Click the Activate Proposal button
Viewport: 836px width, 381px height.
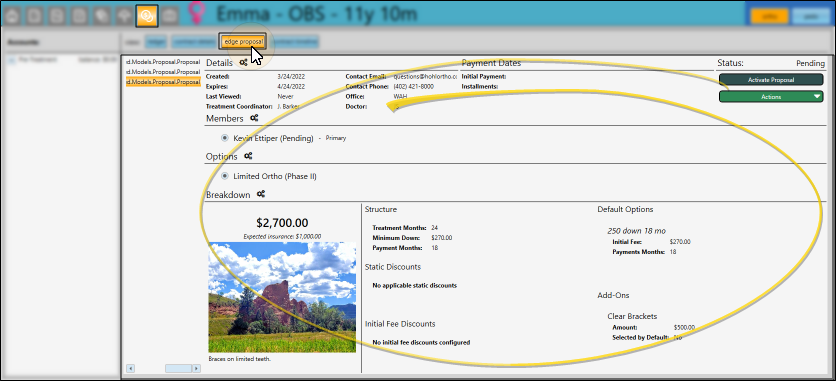(x=771, y=80)
